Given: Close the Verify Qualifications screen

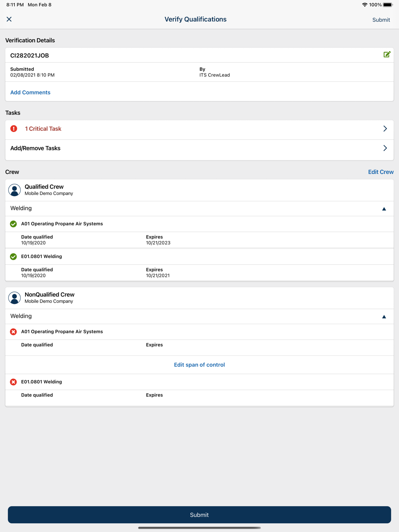Looking at the screenshot, I should point(9,19).
